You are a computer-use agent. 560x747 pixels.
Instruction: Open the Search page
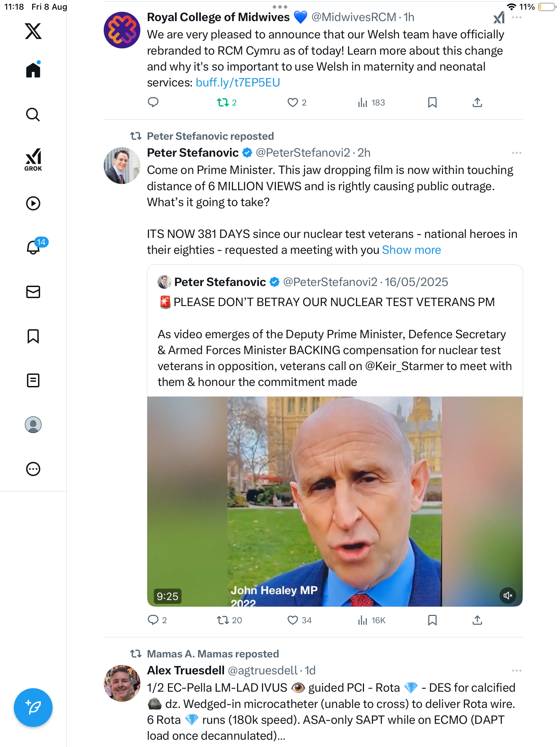click(x=33, y=114)
